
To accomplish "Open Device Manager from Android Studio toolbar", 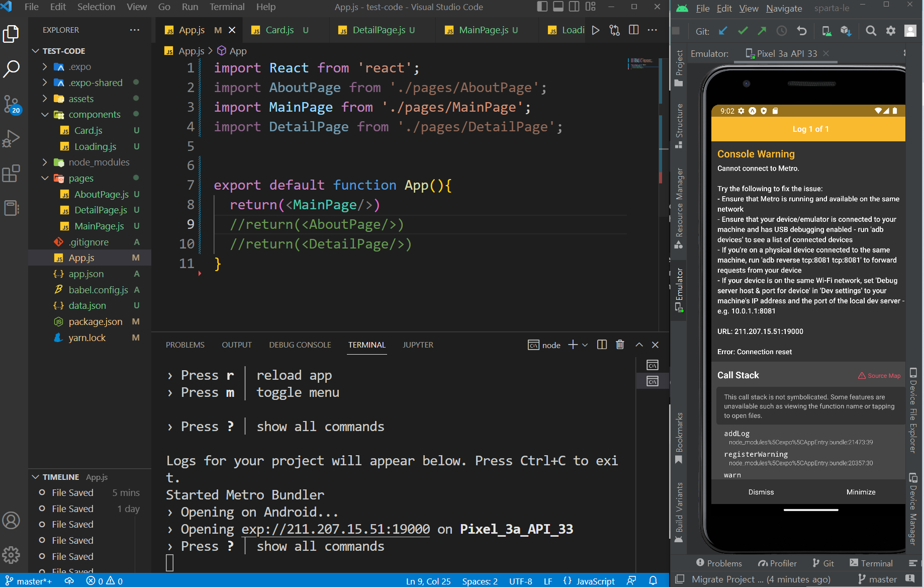I will 826,31.
